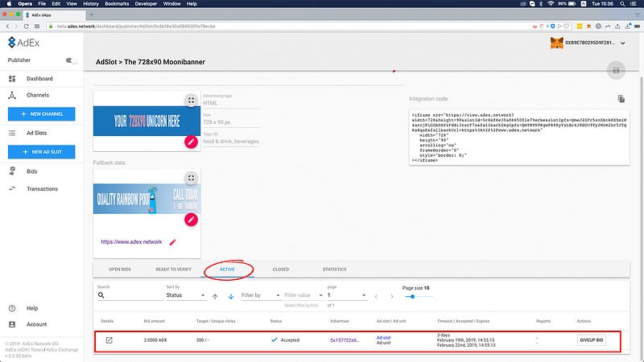Open the Filter value dropdown
Viewport: 644px width, 362px height.
[303, 295]
